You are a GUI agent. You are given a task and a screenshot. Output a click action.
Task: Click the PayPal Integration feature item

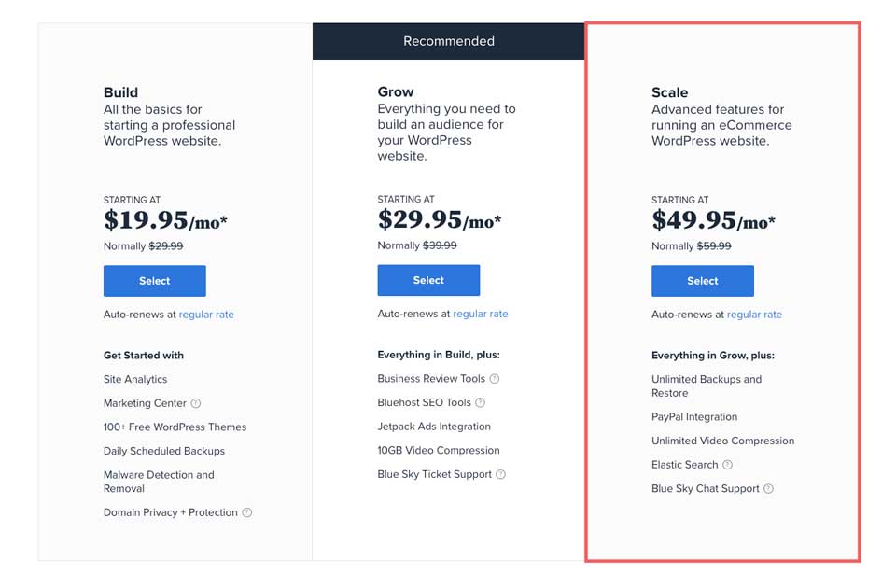click(x=694, y=417)
